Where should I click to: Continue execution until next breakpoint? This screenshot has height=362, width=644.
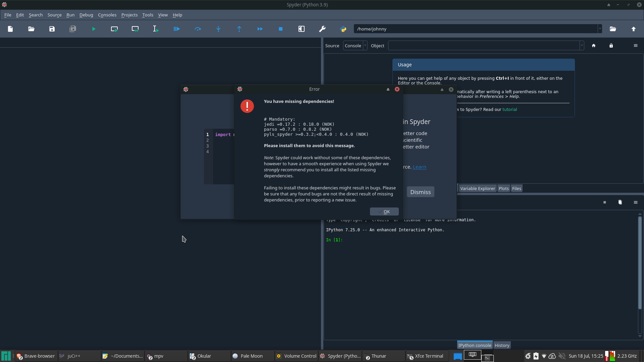pos(260,29)
